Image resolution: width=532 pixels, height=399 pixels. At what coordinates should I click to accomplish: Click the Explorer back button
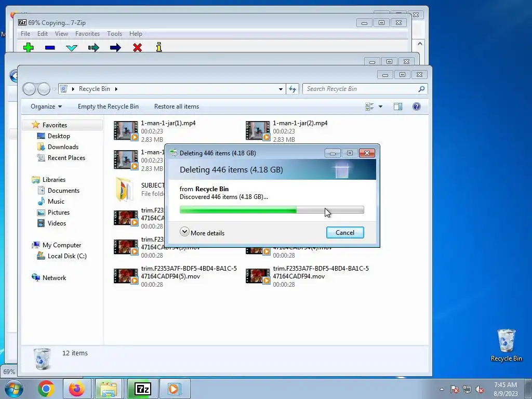coord(29,89)
